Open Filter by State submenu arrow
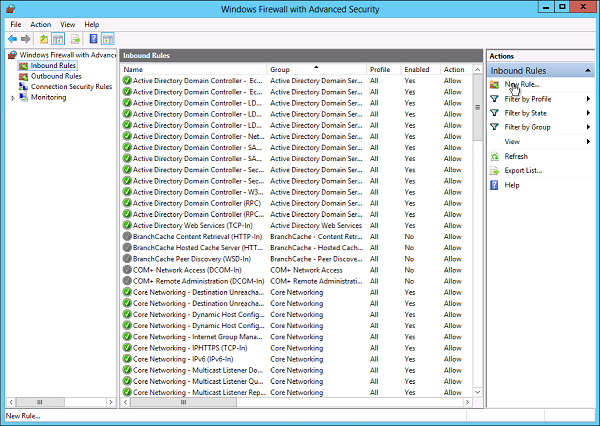This screenshot has width=600, height=426. (588, 113)
